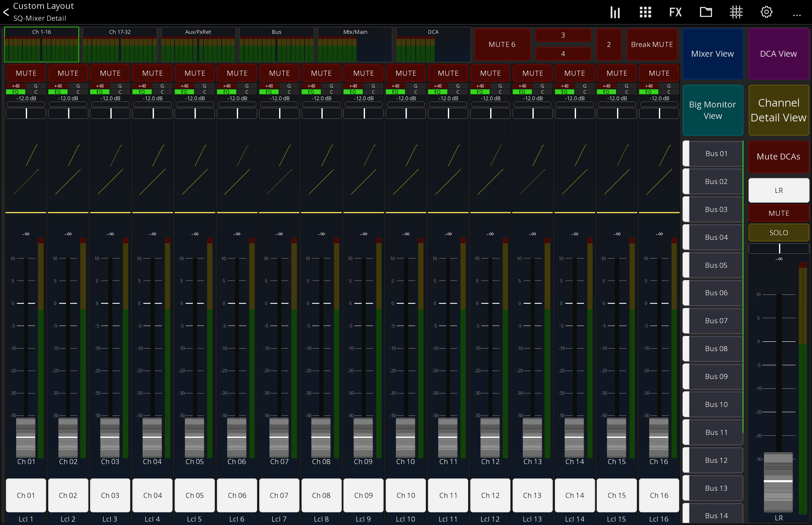Toggle mute group 4
Image resolution: width=812 pixels, height=525 pixels.
[x=563, y=54]
